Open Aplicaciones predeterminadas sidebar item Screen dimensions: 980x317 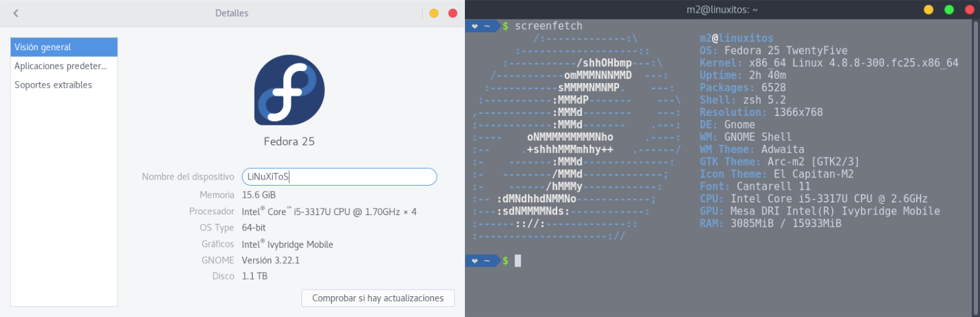tap(64, 66)
